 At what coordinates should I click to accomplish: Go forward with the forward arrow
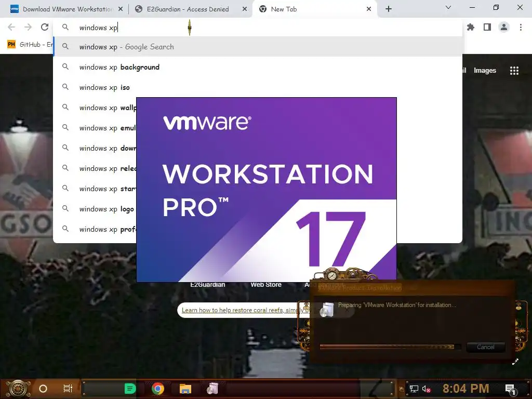click(x=28, y=27)
